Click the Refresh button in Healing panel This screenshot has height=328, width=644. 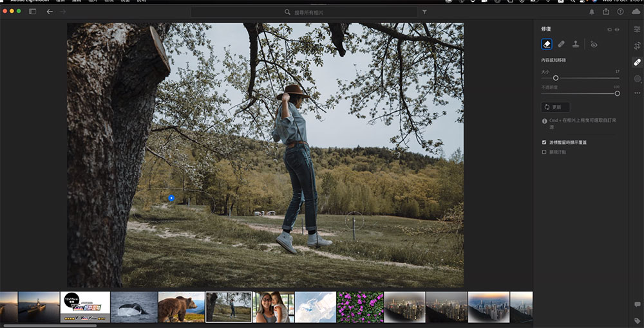(555, 107)
